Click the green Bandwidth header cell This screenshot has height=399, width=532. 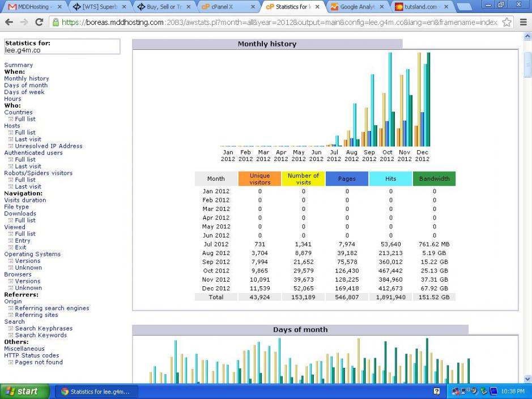coord(434,179)
